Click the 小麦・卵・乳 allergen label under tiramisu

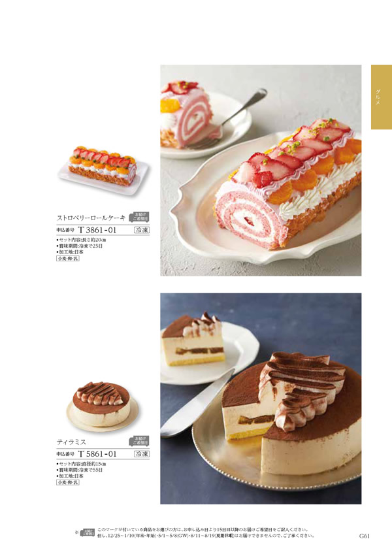click(68, 482)
